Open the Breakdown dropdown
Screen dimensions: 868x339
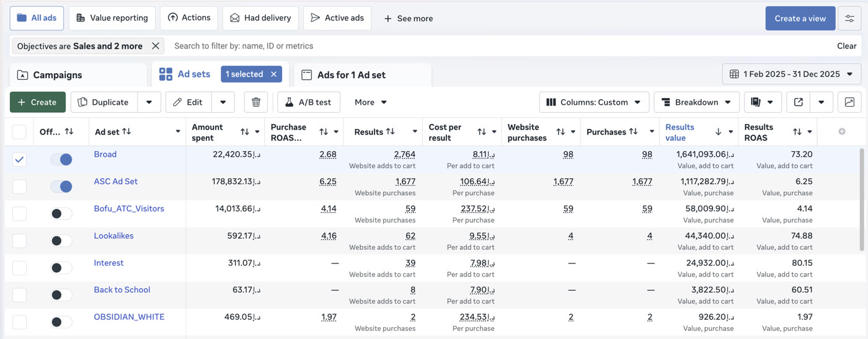(697, 102)
